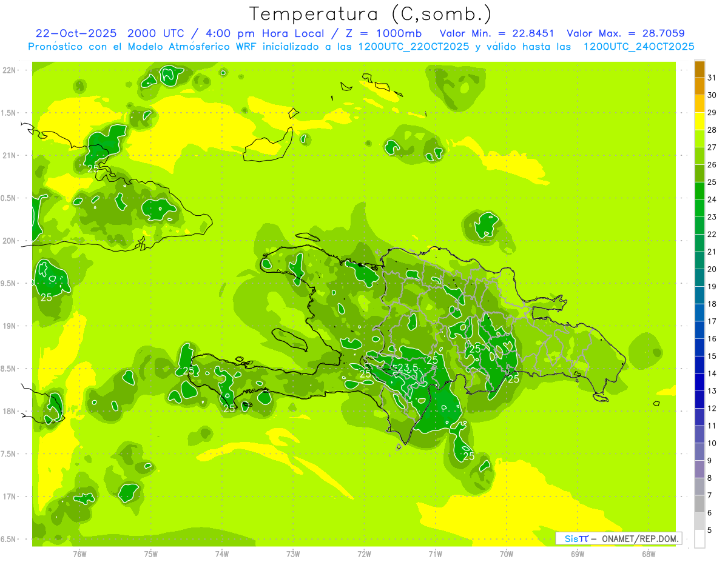Click the '76W' longitude axis label

[x=79, y=554]
